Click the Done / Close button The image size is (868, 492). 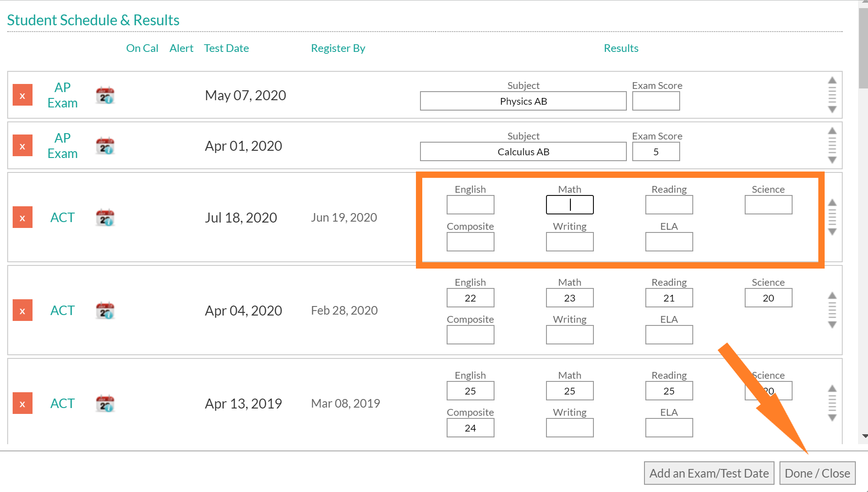click(817, 473)
